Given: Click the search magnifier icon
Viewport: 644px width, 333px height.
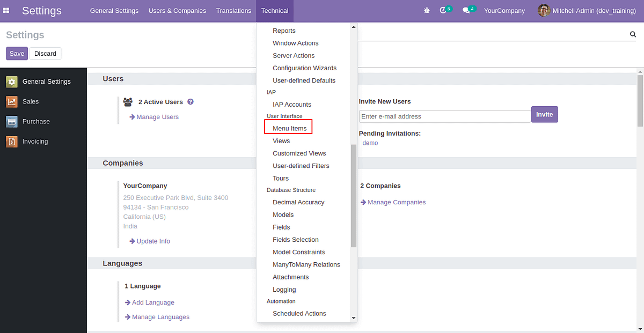Looking at the screenshot, I should [x=633, y=34].
